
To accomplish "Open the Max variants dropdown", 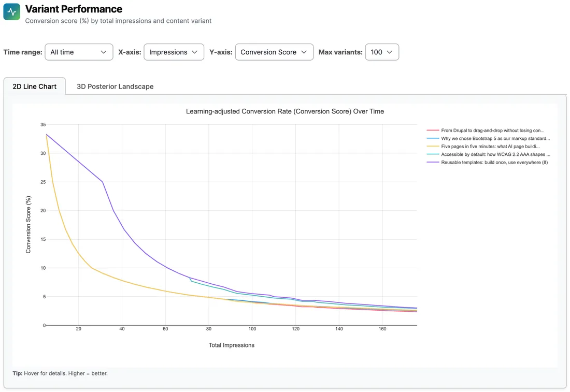I will 382,52.
